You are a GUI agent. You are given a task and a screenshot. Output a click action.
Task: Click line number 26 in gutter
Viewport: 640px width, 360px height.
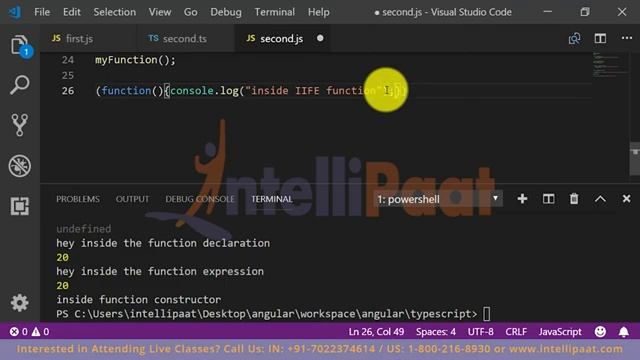(68, 91)
